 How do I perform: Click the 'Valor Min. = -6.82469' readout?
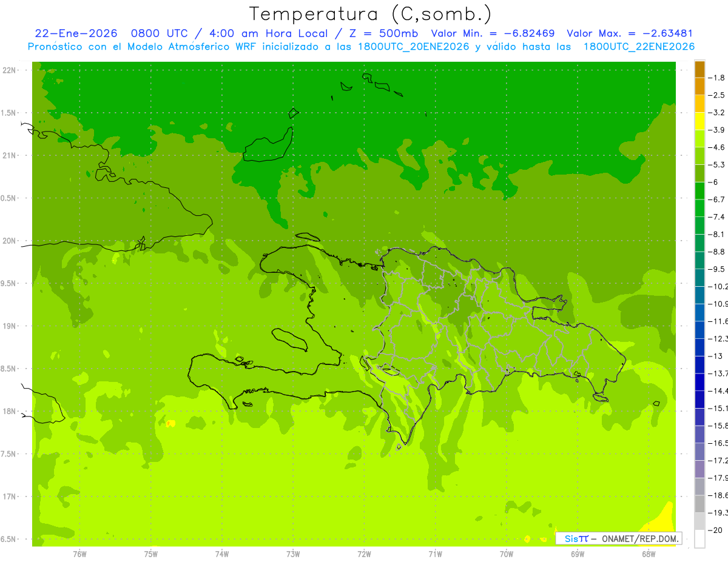(x=493, y=34)
